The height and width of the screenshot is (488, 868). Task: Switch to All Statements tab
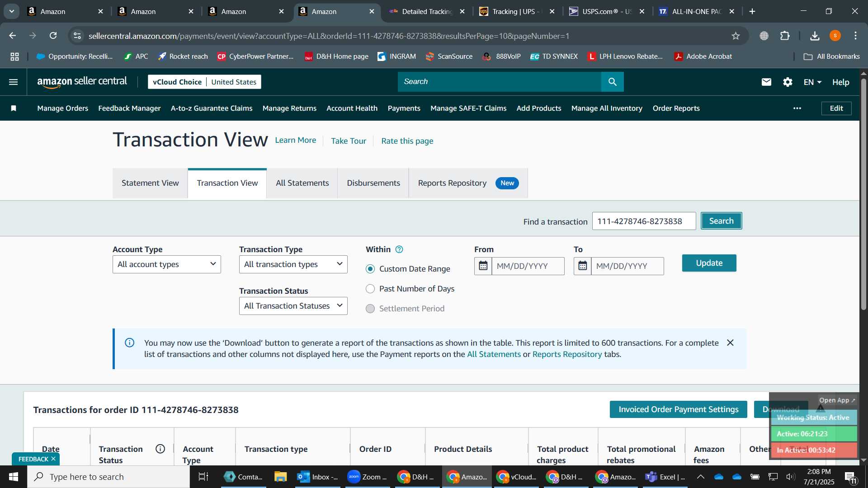302,183
